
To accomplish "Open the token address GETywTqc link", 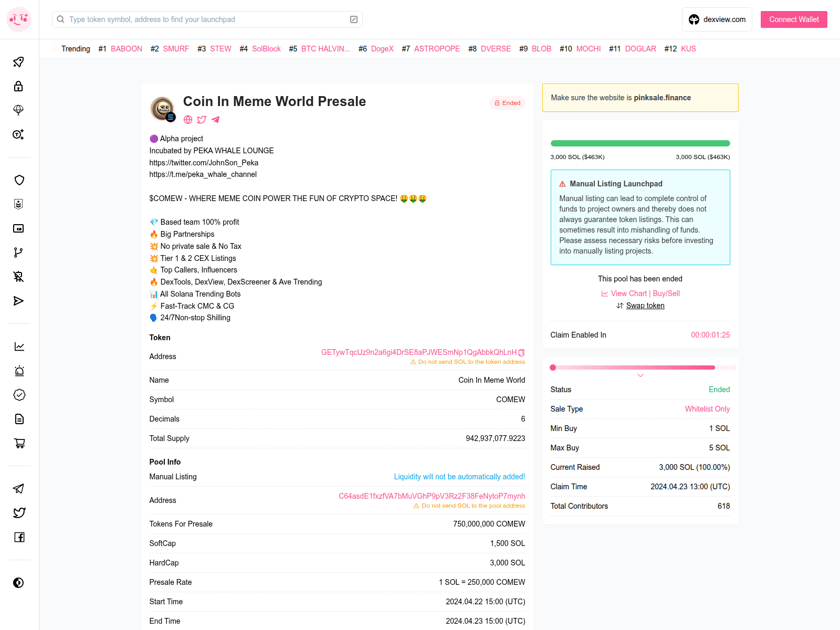I will coord(419,352).
